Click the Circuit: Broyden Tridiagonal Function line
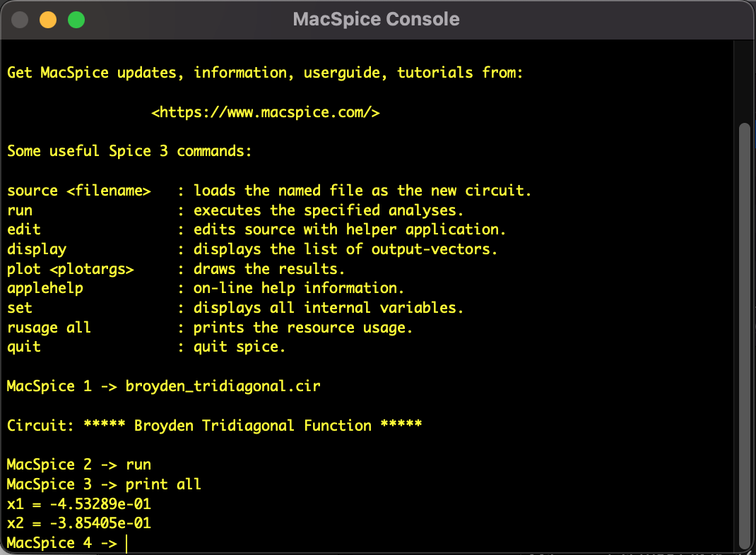756x555 pixels. [215, 426]
